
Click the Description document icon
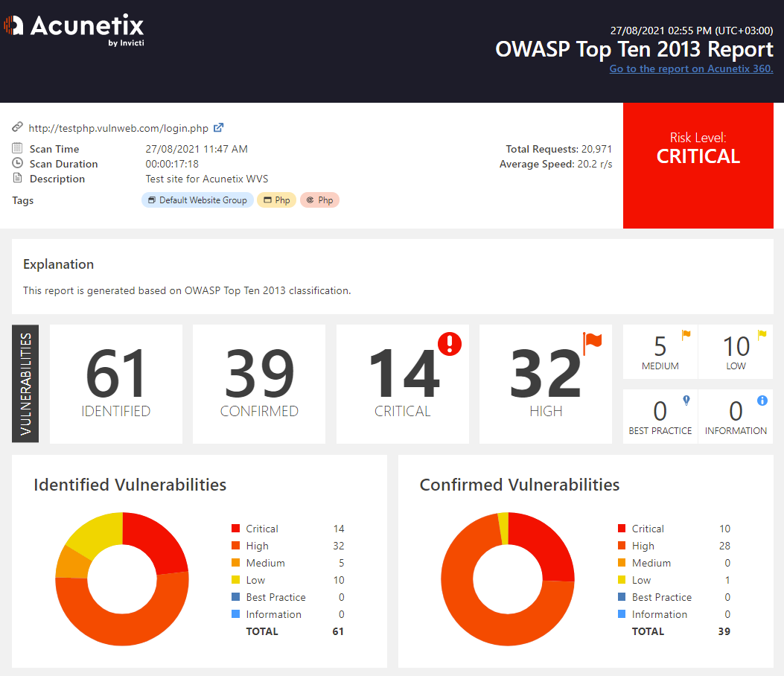click(x=18, y=178)
